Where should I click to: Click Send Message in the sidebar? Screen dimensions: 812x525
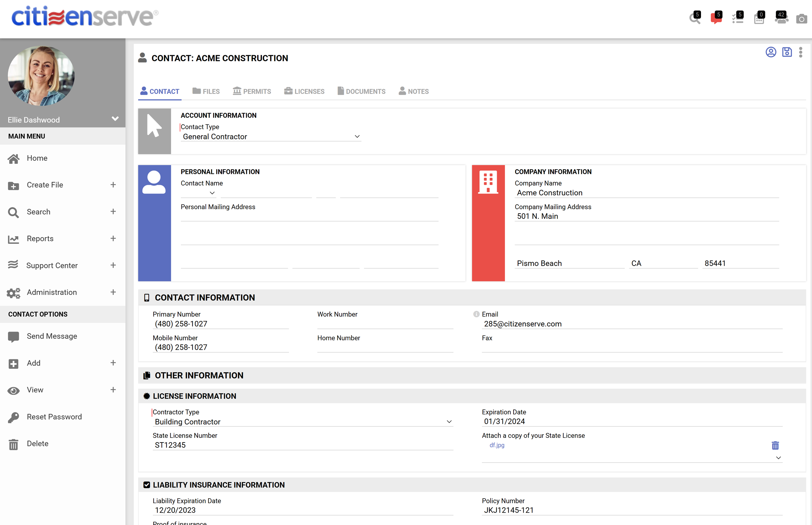52,336
